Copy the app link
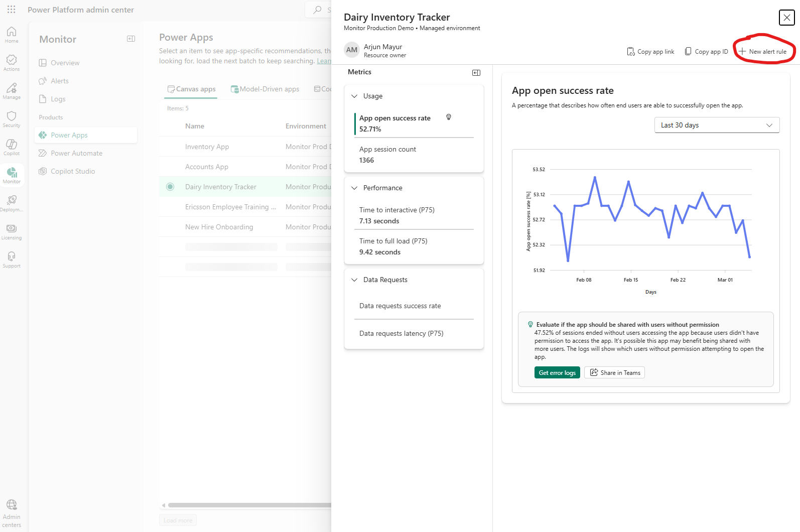Screen dimensions: 800x532 (x=650, y=52)
